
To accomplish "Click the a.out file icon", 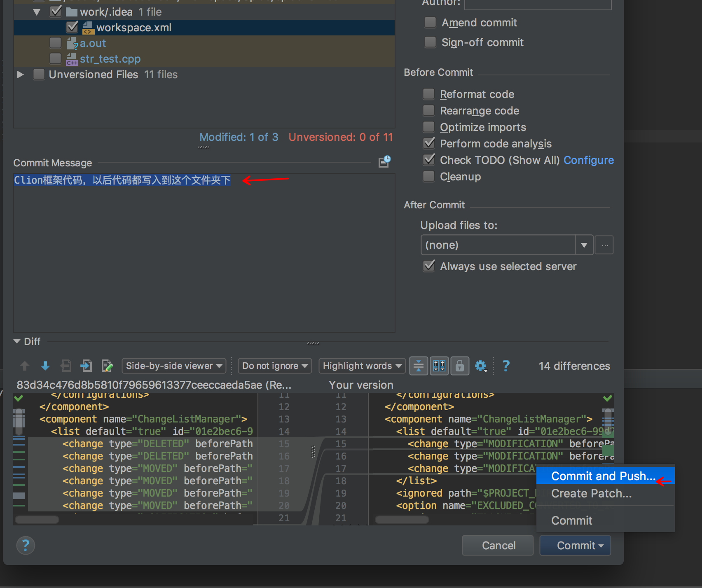I will click(x=72, y=44).
